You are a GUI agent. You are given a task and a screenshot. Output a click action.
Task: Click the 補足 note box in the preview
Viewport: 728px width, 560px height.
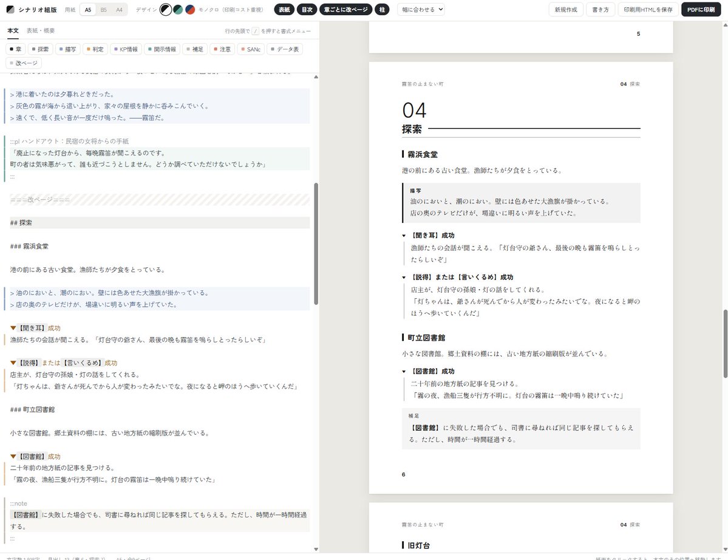coord(521,429)
